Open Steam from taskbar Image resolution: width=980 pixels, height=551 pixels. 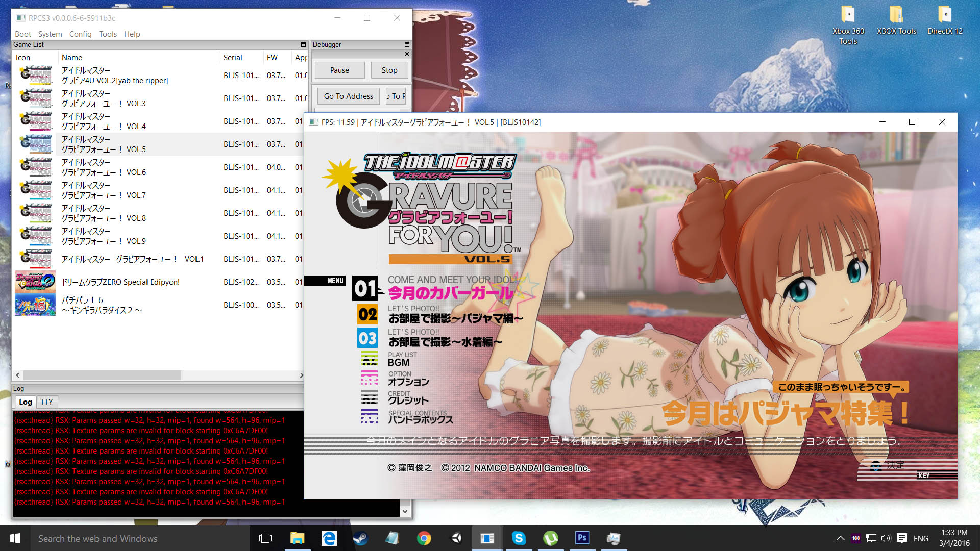click(x=360, y=538)
